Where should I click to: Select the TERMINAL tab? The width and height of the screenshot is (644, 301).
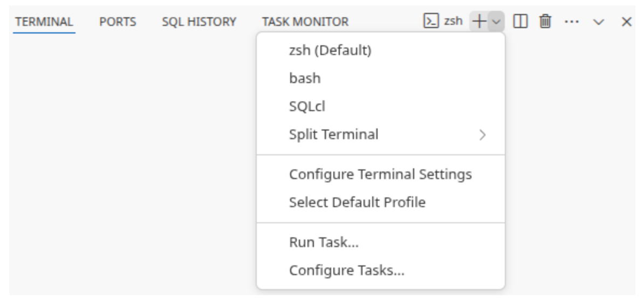pyautogui.click(x=44, y=22)
